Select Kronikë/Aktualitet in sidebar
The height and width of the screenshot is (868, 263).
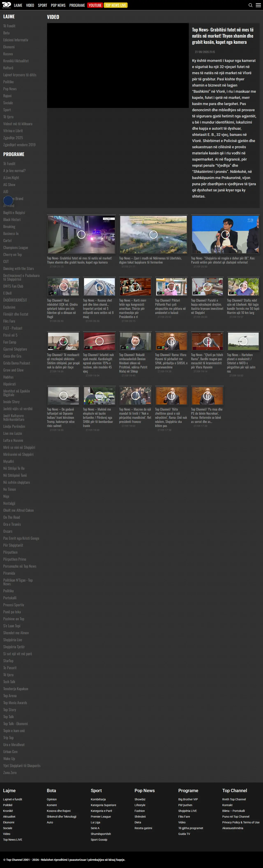pyautogui.click(x=16, y=61)
